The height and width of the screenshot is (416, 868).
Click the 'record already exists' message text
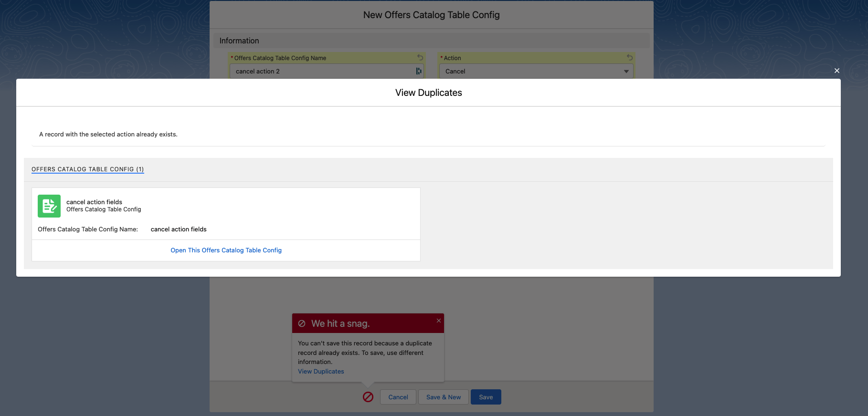tap(108, 135)
